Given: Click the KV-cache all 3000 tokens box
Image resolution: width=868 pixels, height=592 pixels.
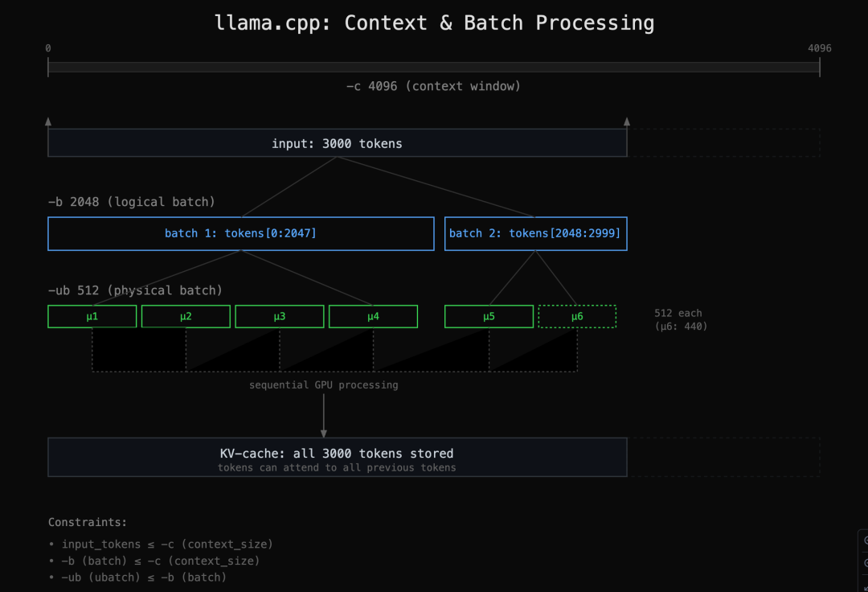Looking at the screenshot, I should pos(337,458).
